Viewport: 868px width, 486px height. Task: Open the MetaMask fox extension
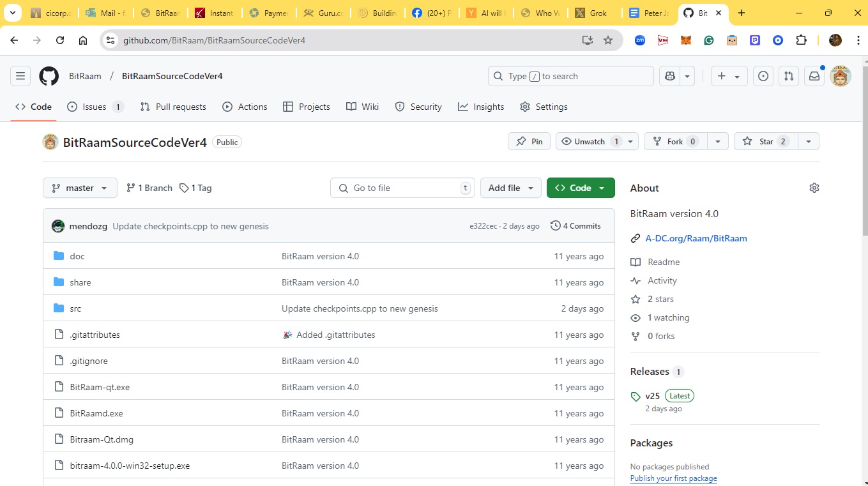[x=685, y=40]
